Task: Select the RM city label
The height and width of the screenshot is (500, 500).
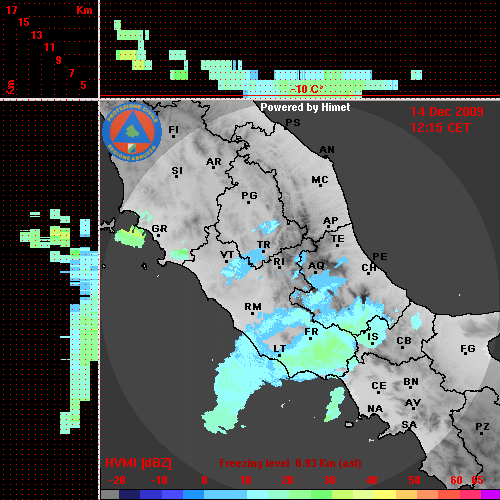Action: pyautogui.click(x=253, y=307)
